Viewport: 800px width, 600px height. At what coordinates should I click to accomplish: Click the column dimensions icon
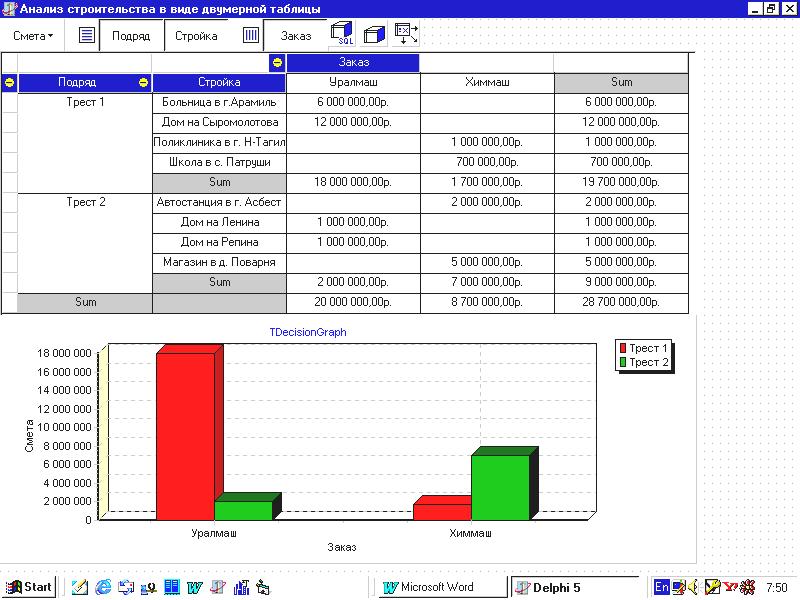(251, 35)
